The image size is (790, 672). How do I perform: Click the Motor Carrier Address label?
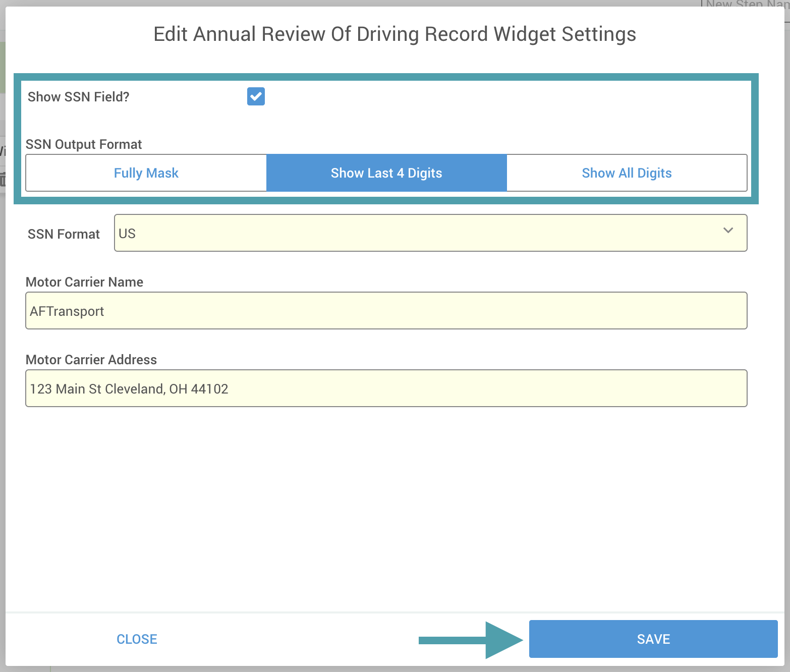pos(91,360)
